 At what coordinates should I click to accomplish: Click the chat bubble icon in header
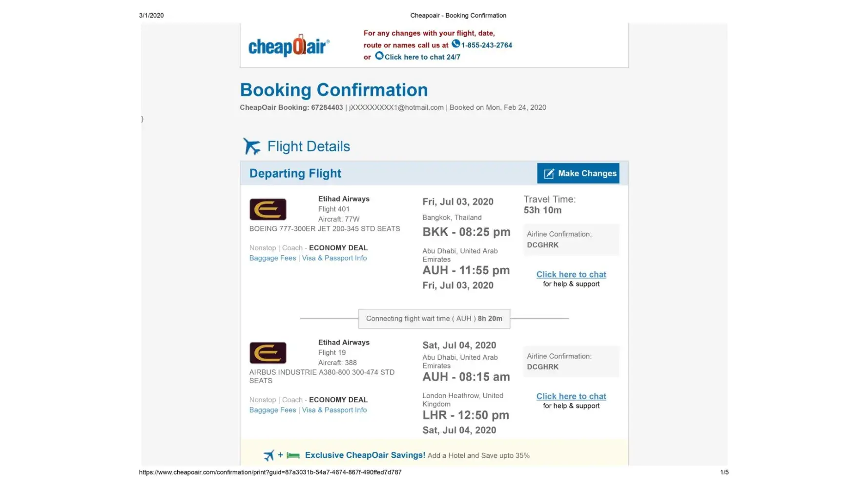pos(379,56)
